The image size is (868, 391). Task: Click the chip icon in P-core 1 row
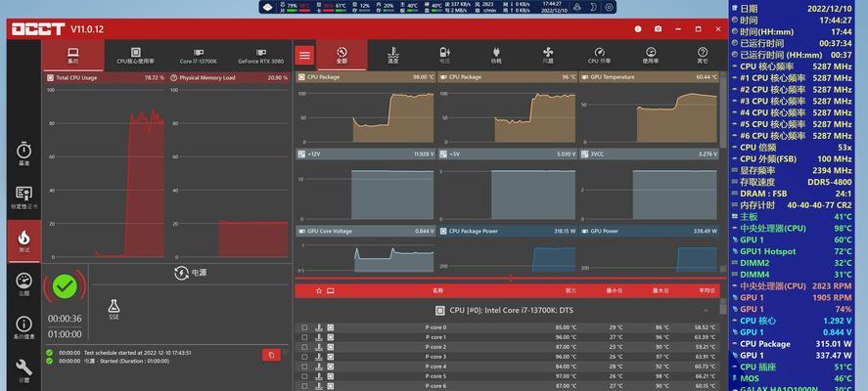click(331, 337)
